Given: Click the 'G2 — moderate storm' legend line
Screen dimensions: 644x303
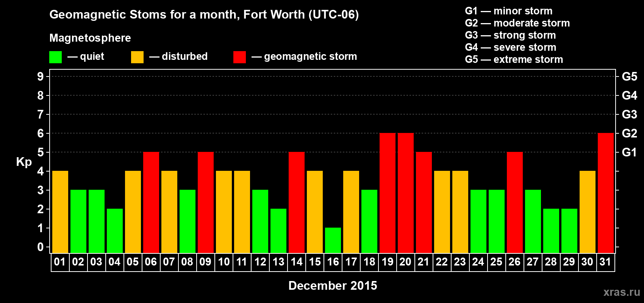Looking at the screenshot, I should coord(517,23).
